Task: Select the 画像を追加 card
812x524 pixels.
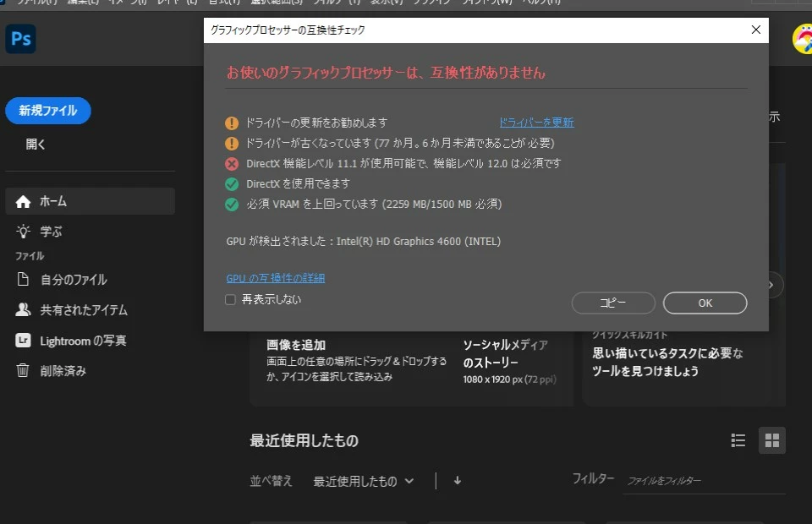Action: [x=356, y=361]
